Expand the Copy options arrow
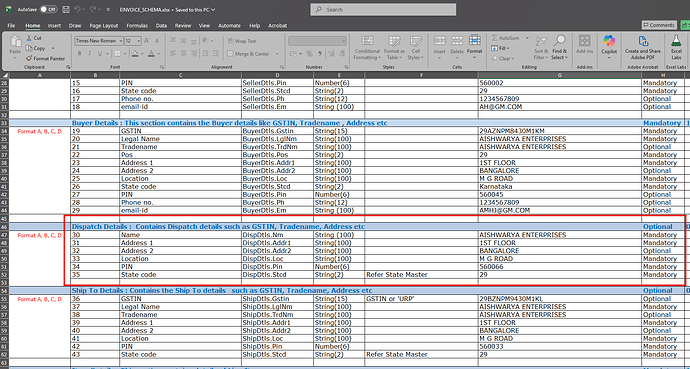690x369 pixels. tap(53, 48)
